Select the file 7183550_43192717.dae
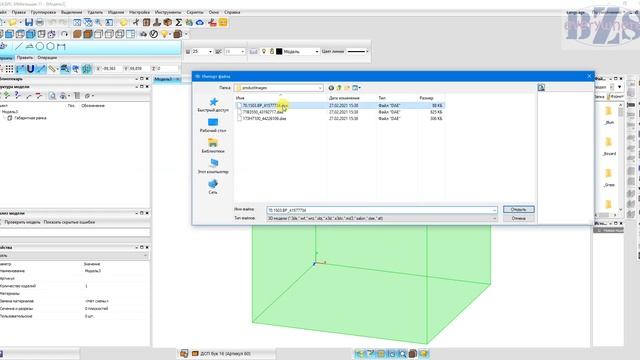Viewport: 640px width, 360px height. click(x=263, y=112)
